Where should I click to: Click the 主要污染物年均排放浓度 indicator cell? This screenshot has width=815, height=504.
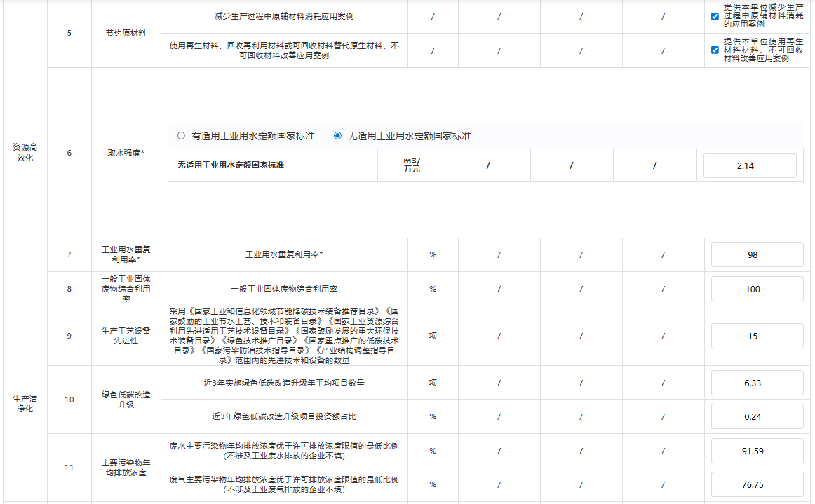(126, 468)
